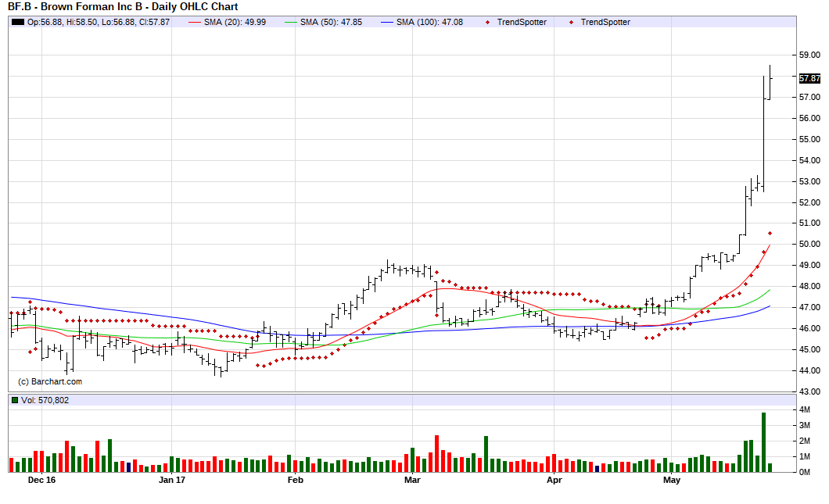
Task: Click the 3M volume axis label
Action: (805, 425)
